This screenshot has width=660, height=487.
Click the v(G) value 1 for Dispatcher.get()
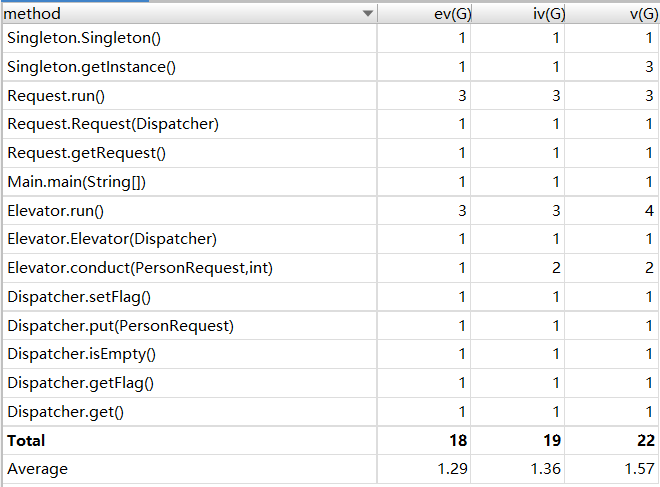coord(649,412)
